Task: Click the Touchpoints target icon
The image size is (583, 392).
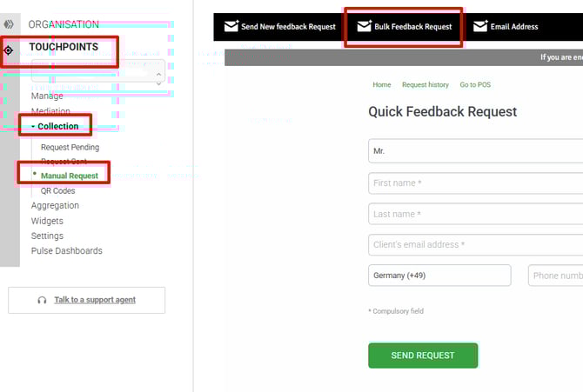Action: pos(9,50)
